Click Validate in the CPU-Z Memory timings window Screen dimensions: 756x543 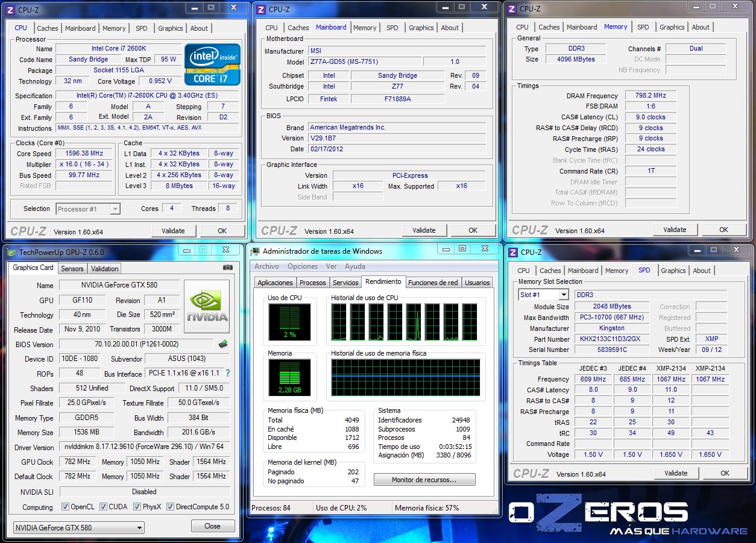click(675, 230)
